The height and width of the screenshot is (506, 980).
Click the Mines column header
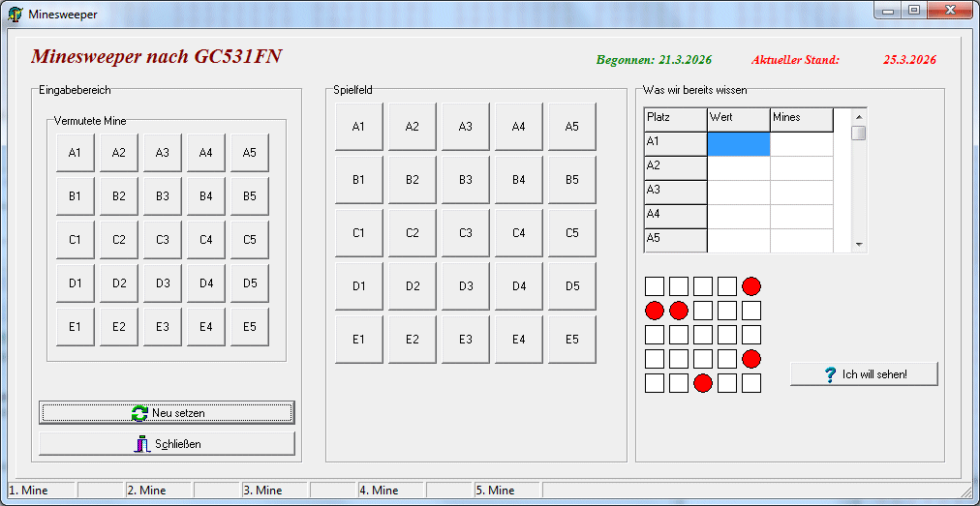point(801,118)
